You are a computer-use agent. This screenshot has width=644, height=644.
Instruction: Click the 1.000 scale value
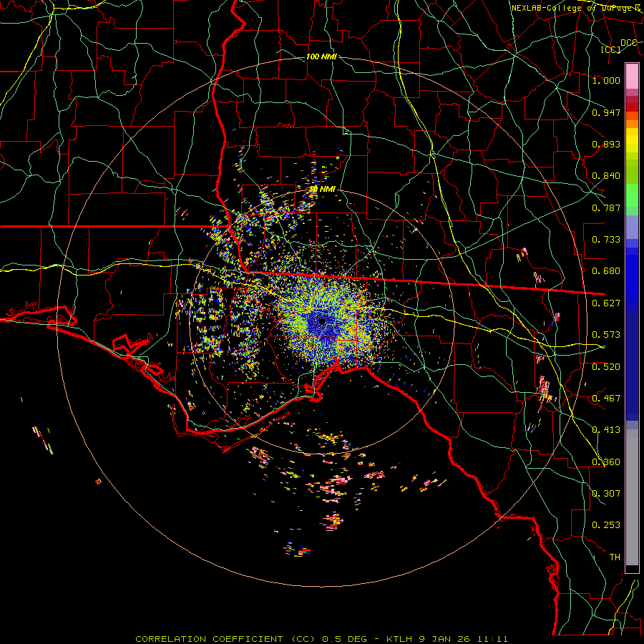(606, 80)
